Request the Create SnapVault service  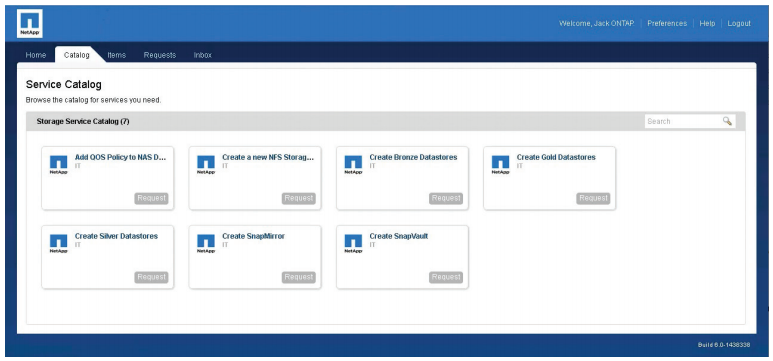click(446, 277)
